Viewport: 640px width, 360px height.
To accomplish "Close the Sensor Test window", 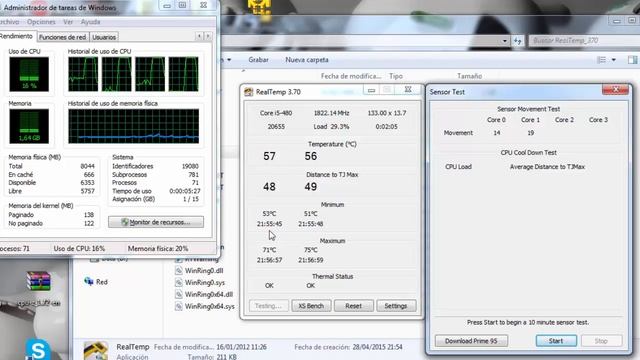I will coord(616,90).
